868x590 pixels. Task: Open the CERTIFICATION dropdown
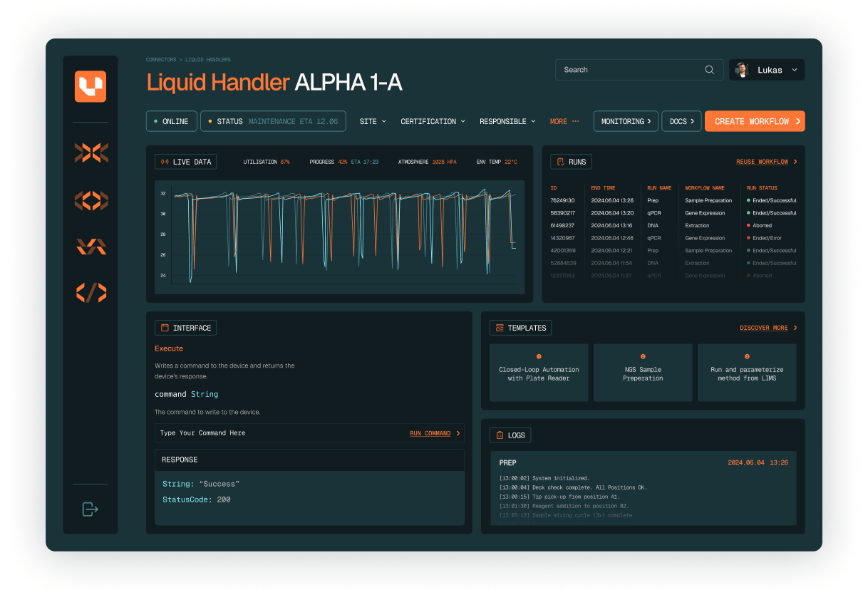pos(432,121)
